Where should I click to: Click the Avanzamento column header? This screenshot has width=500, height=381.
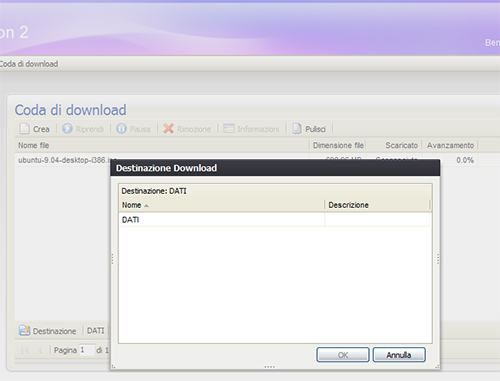(x=450, y=145)
